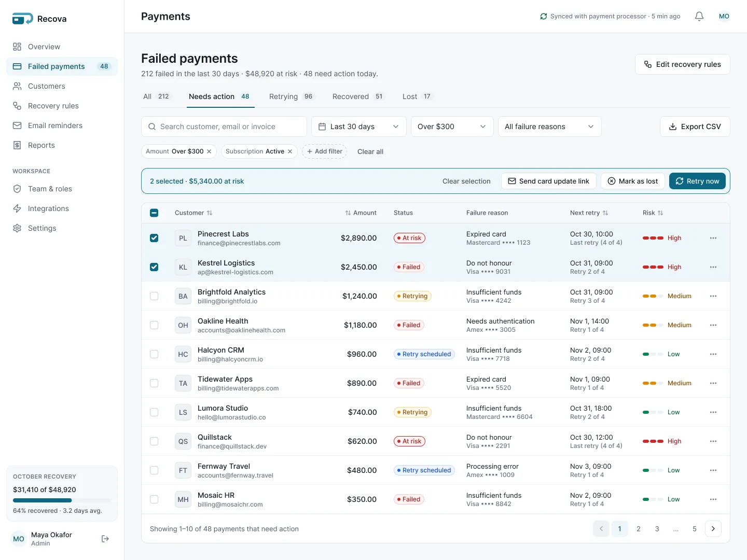The height and width of the screenshot is (560, 747).
Task: Click MO avatar in top bar
Action: point(724,16)
